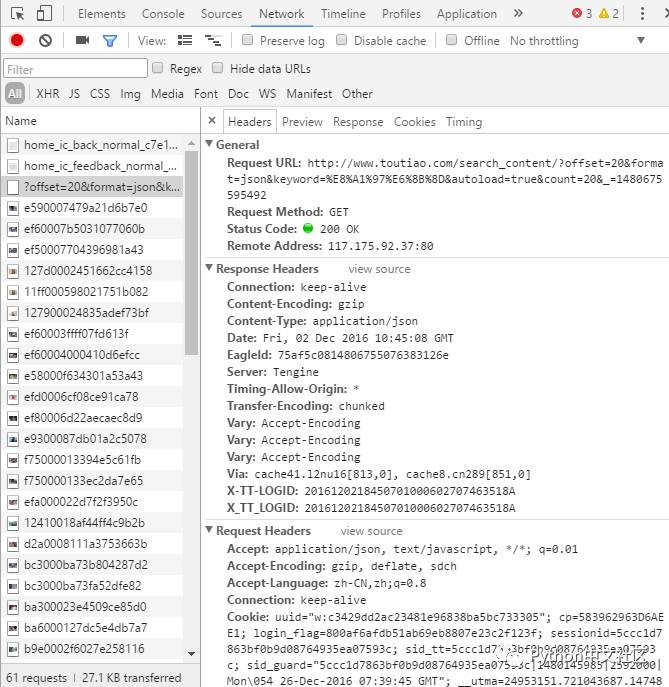Show the overview waterfall view icon
This screenshot has width=669, height=687.
coord(213,41)
